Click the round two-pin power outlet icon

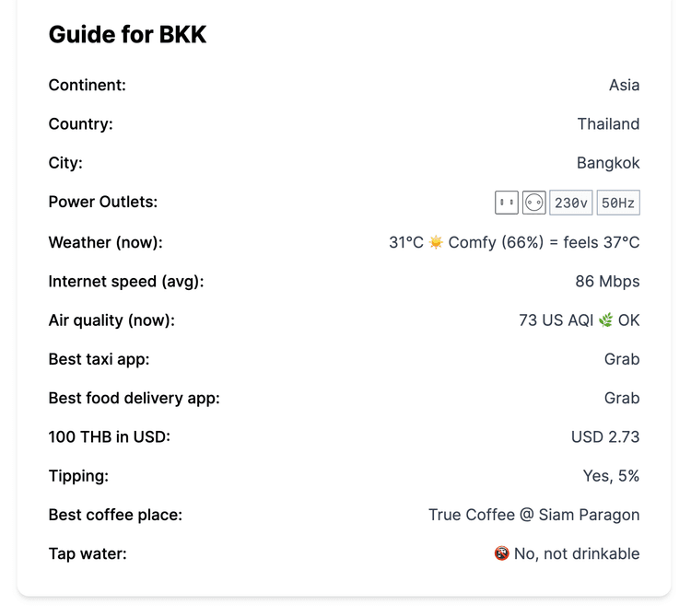point(534,203)
